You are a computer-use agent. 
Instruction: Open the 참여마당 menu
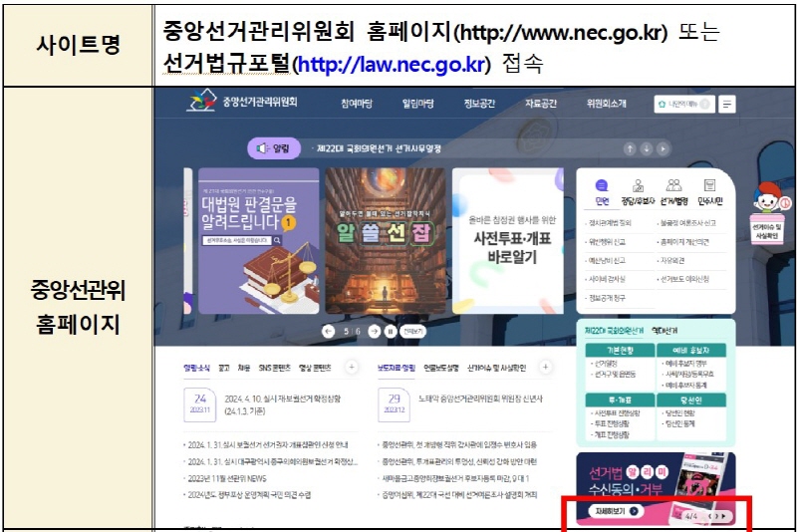tap(357, 104)
